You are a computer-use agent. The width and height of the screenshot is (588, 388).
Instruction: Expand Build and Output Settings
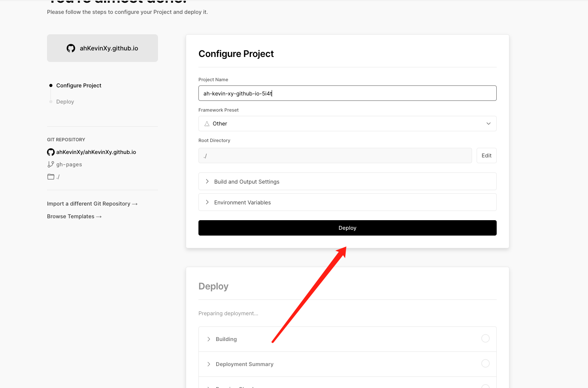247,182
